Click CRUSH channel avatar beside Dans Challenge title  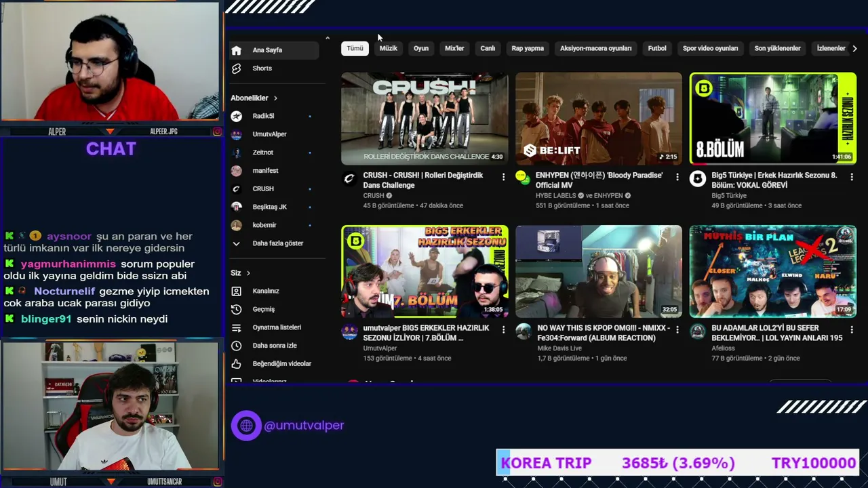coord(349,178)
